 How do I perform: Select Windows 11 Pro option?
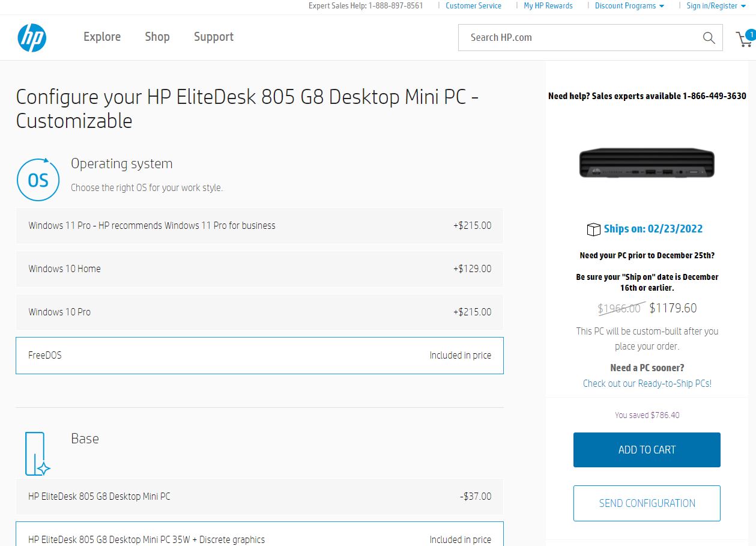(259, 226)
